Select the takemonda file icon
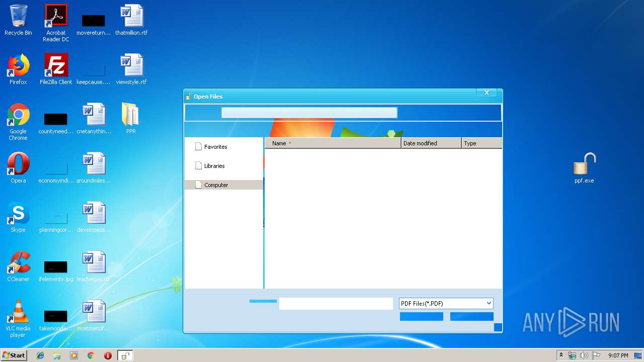The width and height of the screenshot is (644, 362). tap(56, 320)
